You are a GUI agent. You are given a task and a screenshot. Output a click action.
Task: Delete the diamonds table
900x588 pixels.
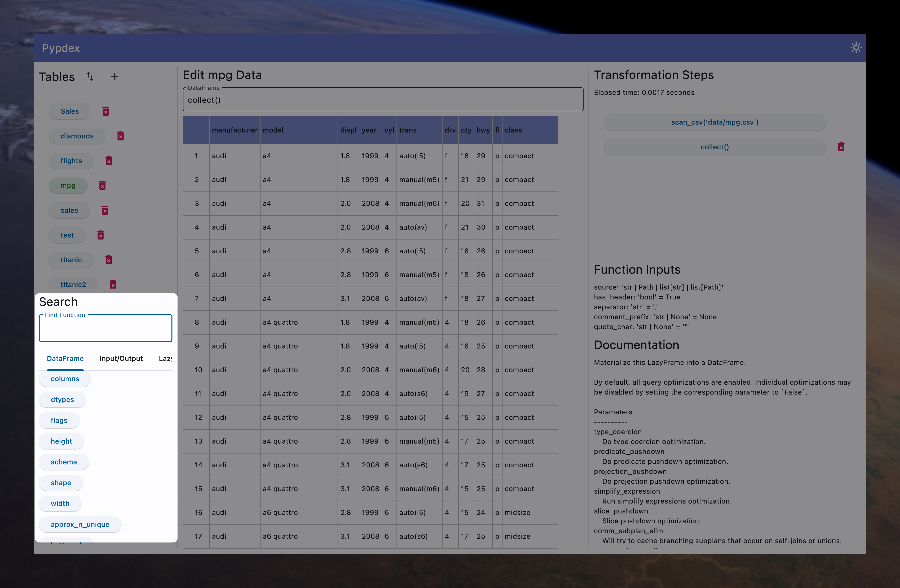click(x=120, y=136)
